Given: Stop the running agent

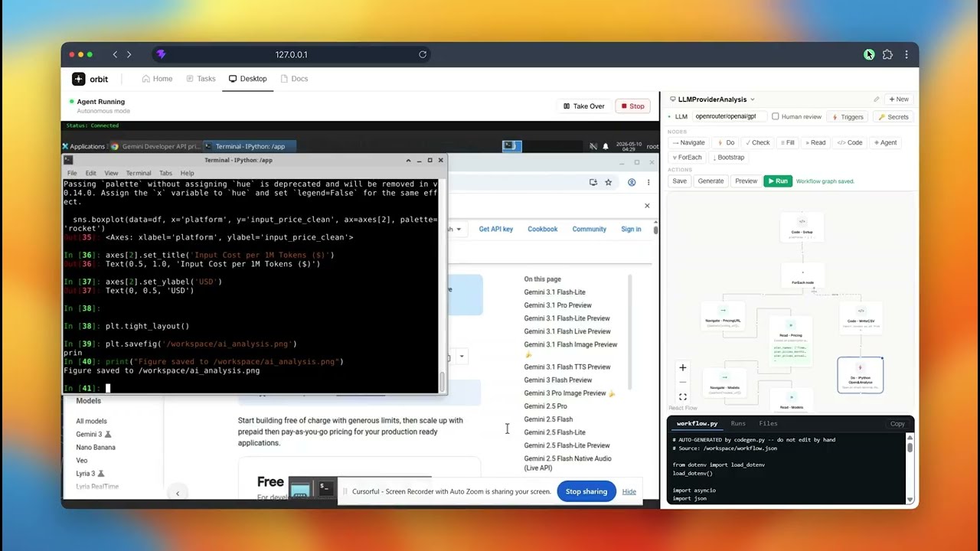Looking at the screenshot, I should tap(632, 106).
